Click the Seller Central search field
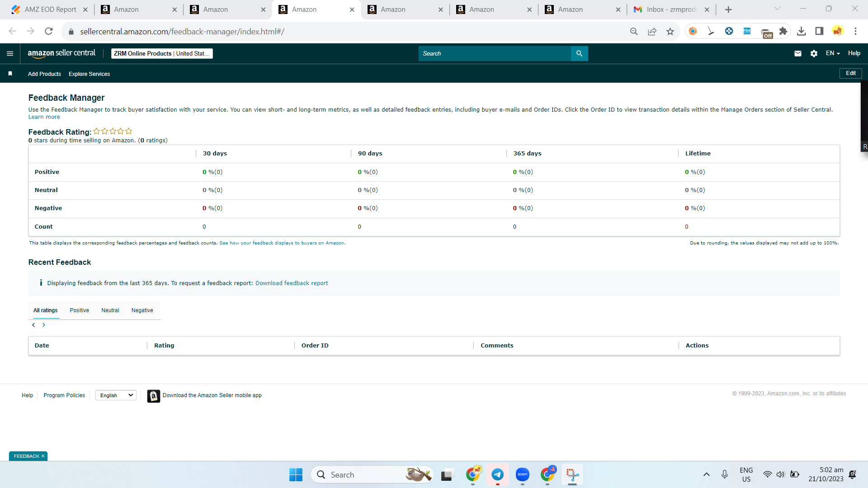 pos(495,53)
